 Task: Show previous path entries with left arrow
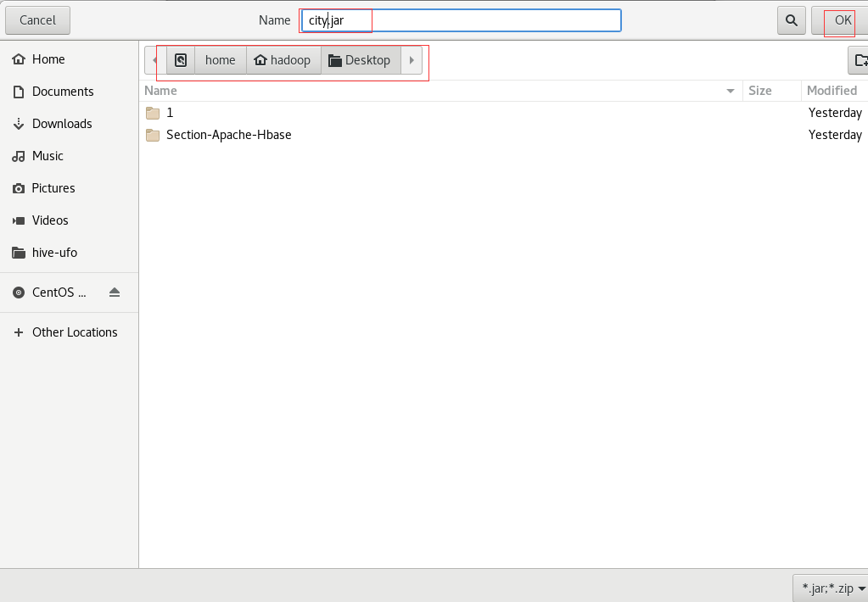pos(155,59)
